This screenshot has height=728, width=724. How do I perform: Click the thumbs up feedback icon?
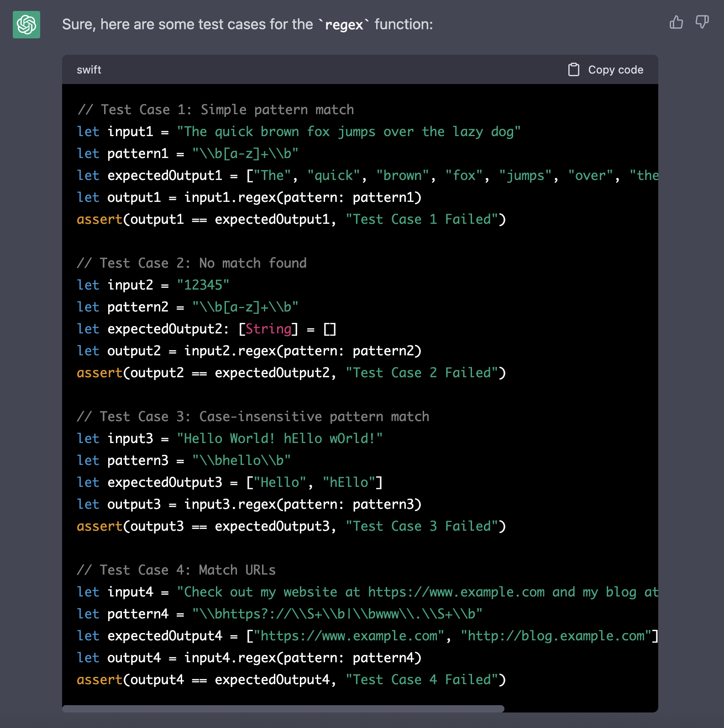click(676, 22)
